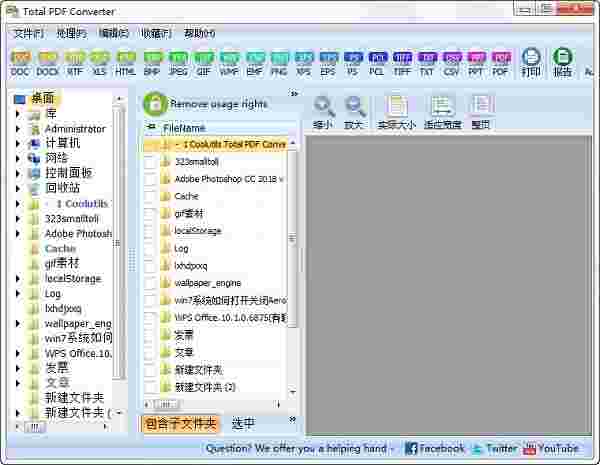Choose the RTF output icon

[x=75, y=63]
